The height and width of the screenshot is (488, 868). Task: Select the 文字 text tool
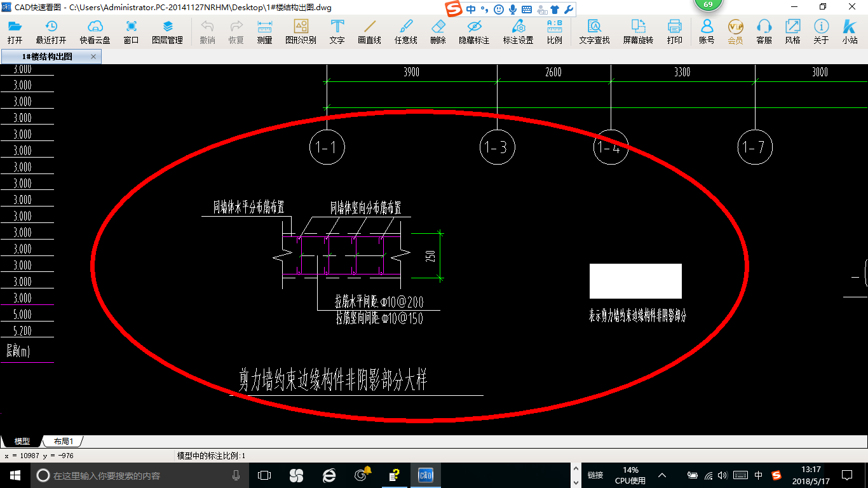click(337, 32)
